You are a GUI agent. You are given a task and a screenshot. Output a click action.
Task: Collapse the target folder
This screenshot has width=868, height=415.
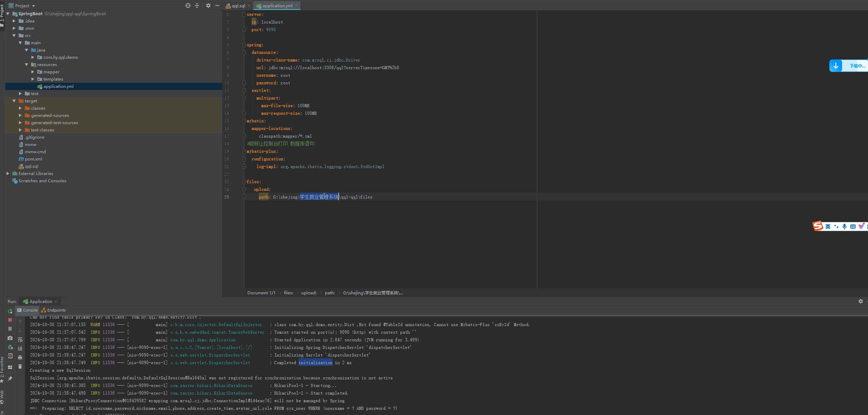coord(14,101)
